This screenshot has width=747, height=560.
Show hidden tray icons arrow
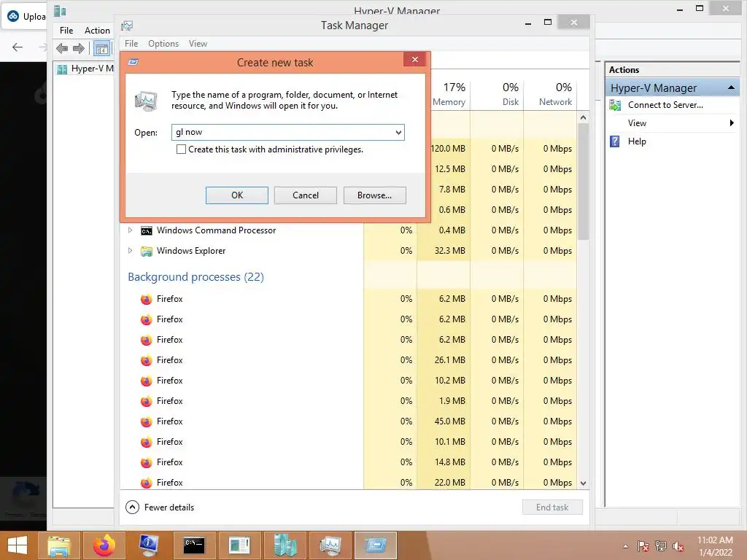(x=625, y=547)
